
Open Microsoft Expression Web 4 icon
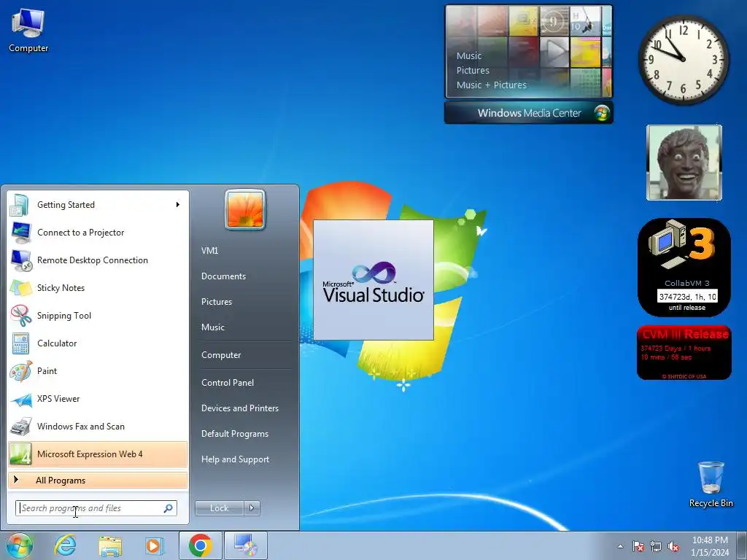point(21,454)
